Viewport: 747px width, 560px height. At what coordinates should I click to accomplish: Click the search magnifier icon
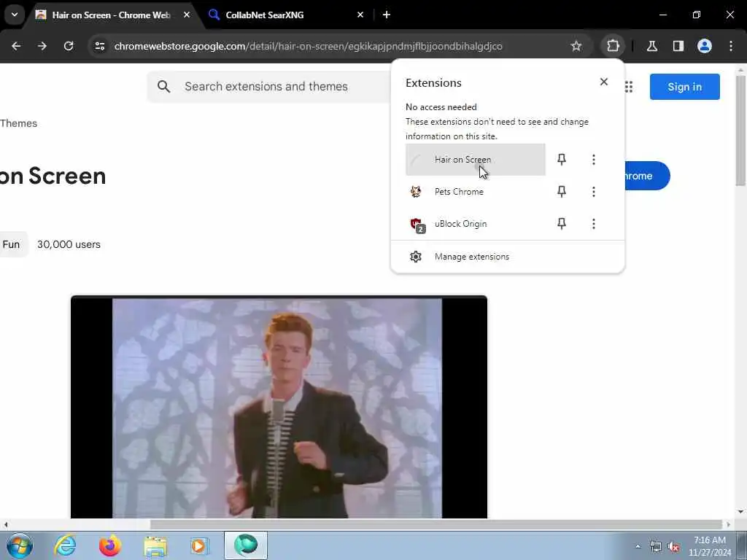click(163, 86)
